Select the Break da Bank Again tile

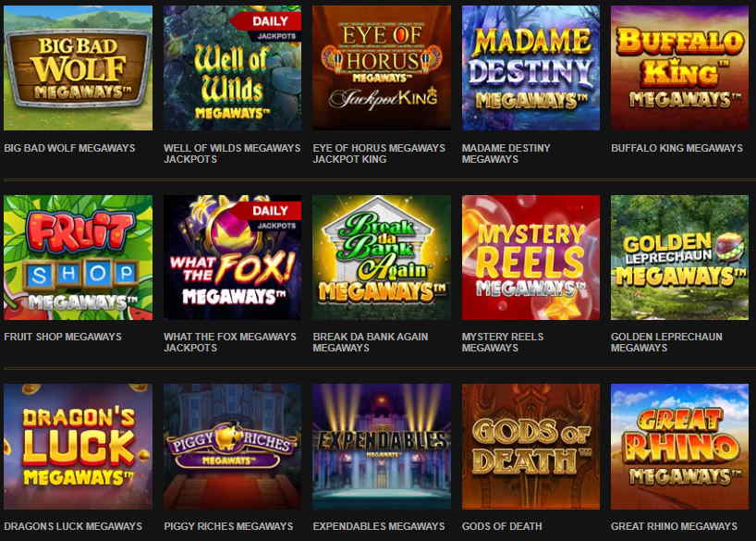point(382,258)
